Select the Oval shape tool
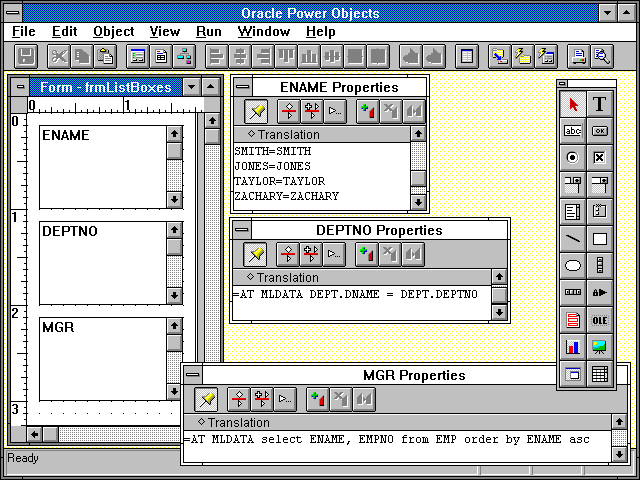 [x=573, y=266]
